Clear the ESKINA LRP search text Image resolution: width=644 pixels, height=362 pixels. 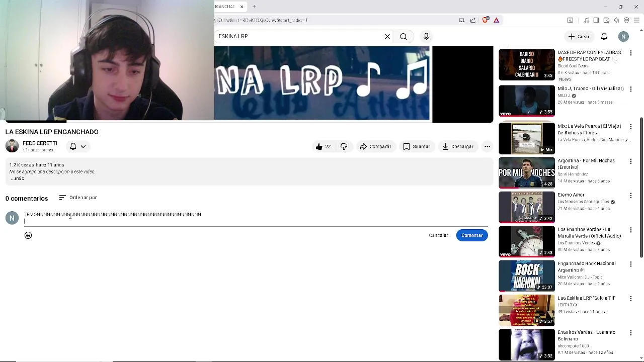[x=387, y=36]
